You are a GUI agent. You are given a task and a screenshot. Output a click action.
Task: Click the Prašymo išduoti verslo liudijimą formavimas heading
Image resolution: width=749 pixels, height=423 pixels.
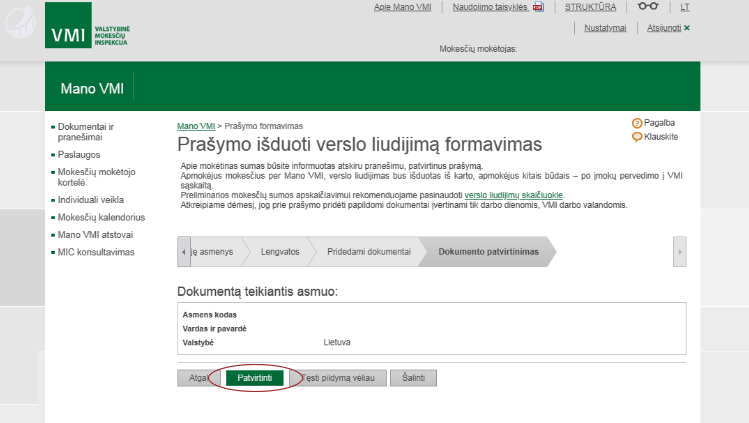point(360,144)
